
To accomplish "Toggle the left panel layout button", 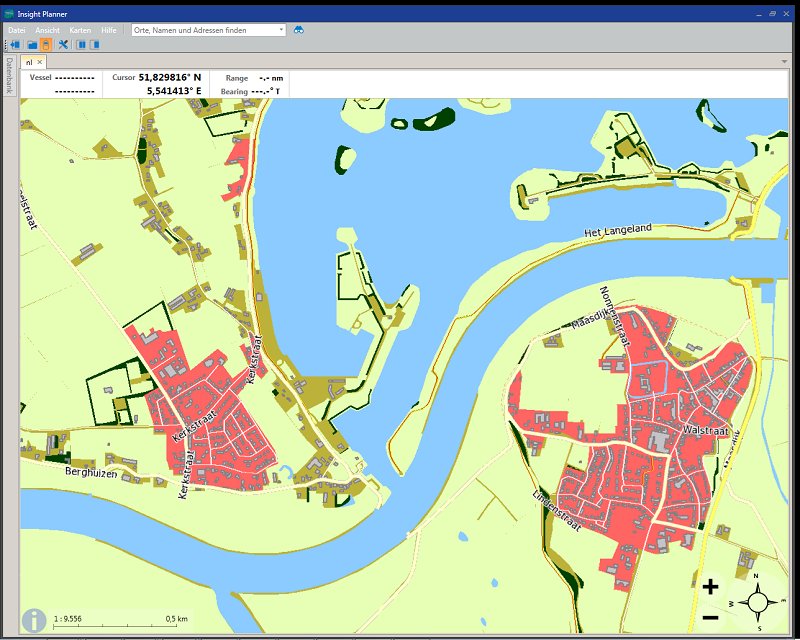I will pos(81,45).
